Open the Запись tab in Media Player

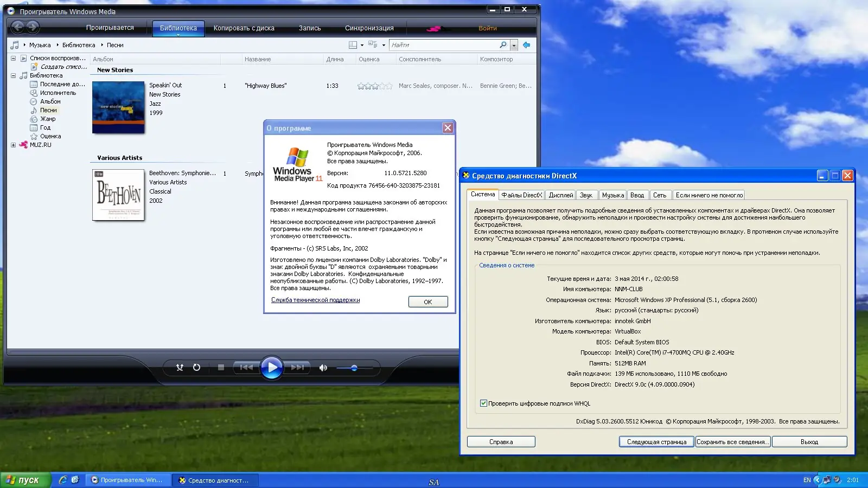pyautogui.click(x=309, y=28)
